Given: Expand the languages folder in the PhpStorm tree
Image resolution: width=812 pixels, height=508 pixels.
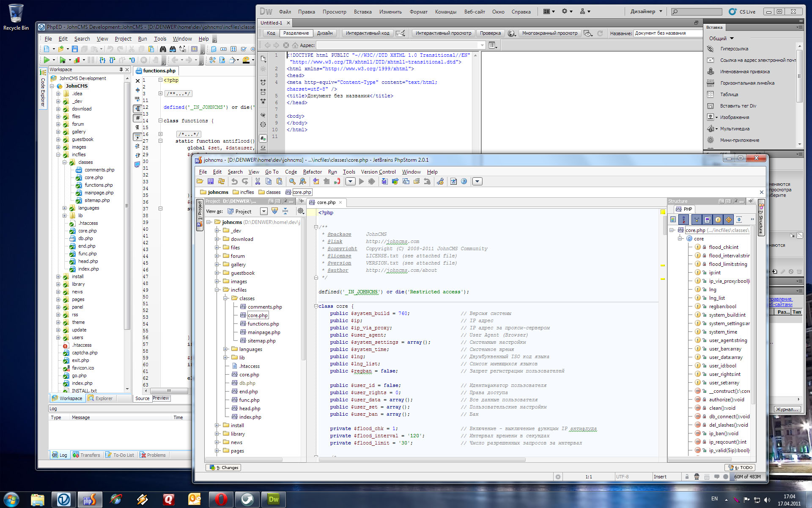Looking at the screenshot, I should point(226,349).
